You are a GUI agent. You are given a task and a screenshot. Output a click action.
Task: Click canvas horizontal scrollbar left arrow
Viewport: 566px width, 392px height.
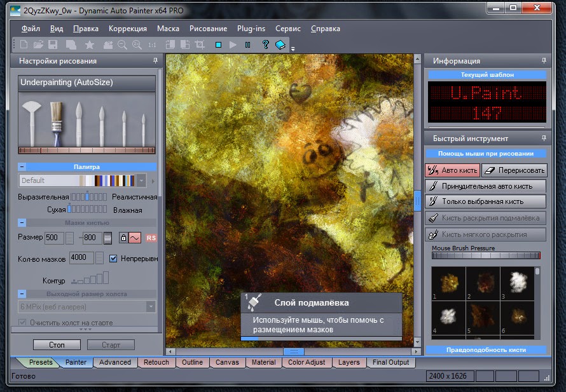[x=170, y=351]
